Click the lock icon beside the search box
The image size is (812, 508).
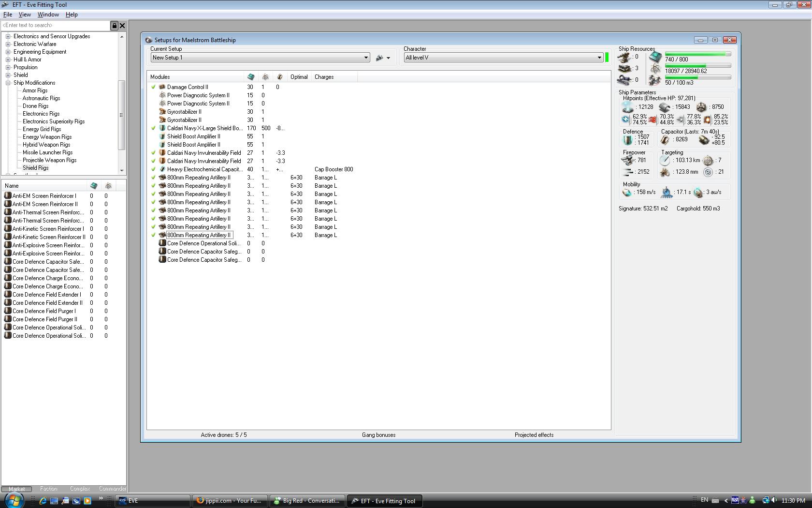tap(115, 26)
